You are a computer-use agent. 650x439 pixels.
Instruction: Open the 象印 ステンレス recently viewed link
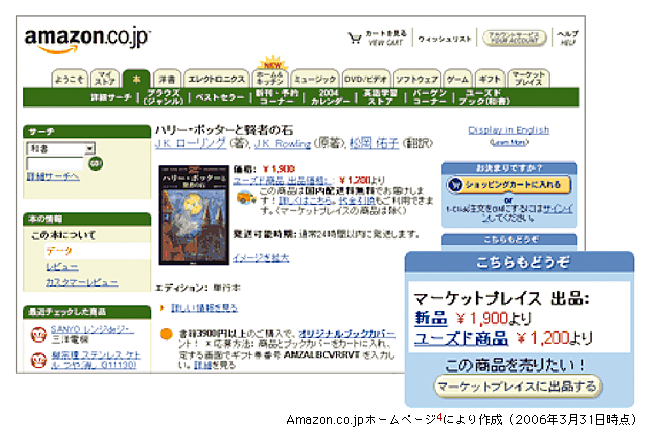click(x=95, y=359)
